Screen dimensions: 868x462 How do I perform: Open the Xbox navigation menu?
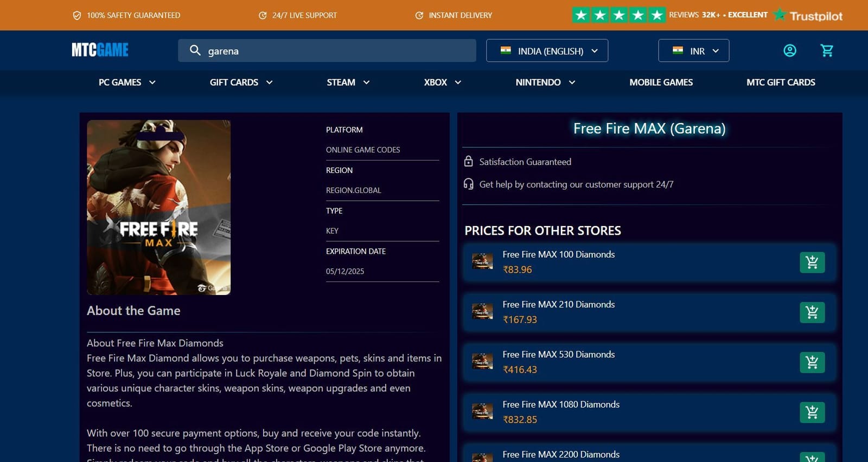442,82
